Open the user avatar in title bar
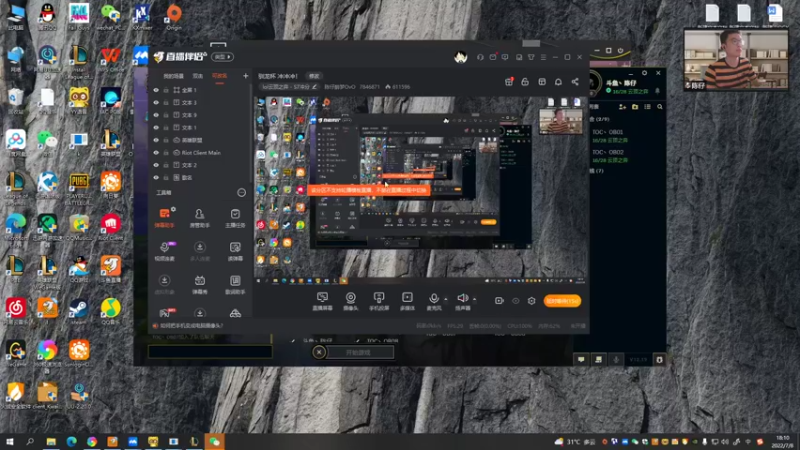The image size is (800, 450). (x=461, y=57)
